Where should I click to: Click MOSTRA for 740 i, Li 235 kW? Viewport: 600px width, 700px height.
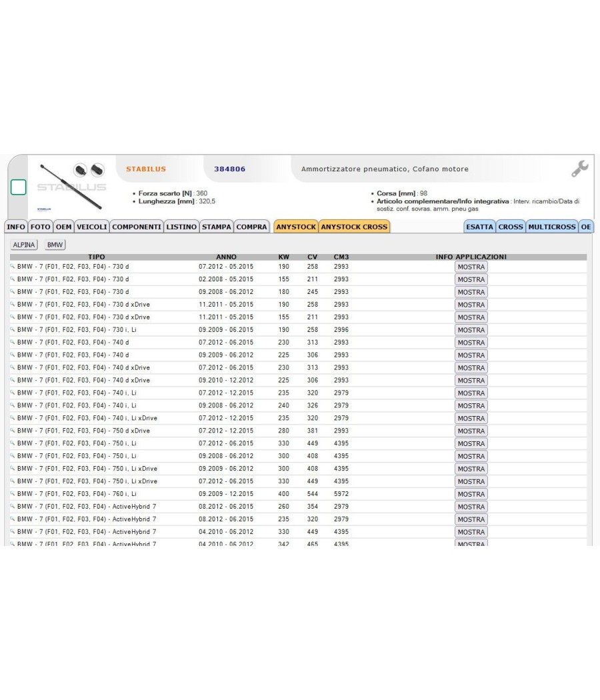click(471, 393)
